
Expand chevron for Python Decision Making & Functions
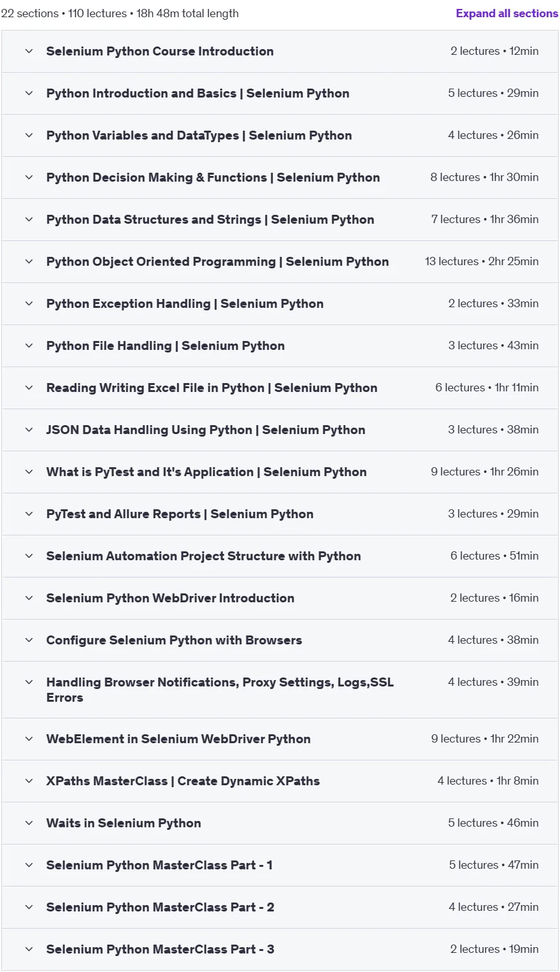click(29, 177)
